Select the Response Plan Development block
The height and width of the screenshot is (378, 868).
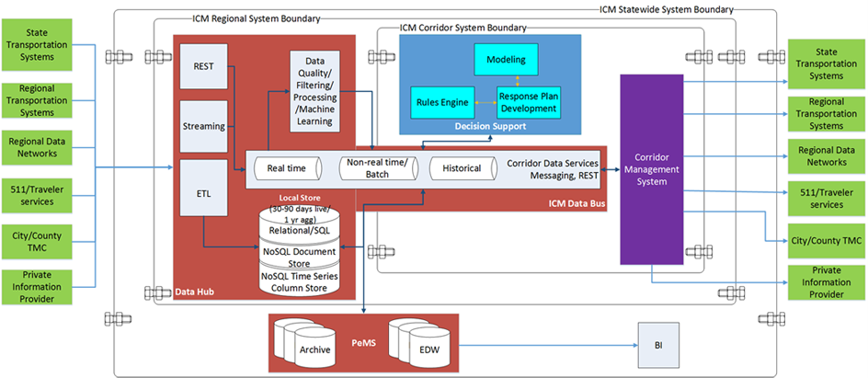(x=529, y=102)
